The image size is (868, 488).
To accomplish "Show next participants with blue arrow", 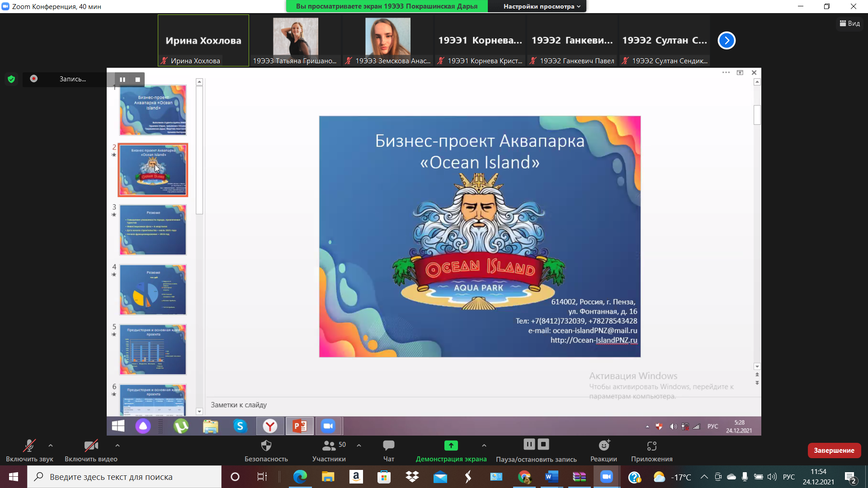I will coord(726,41).
